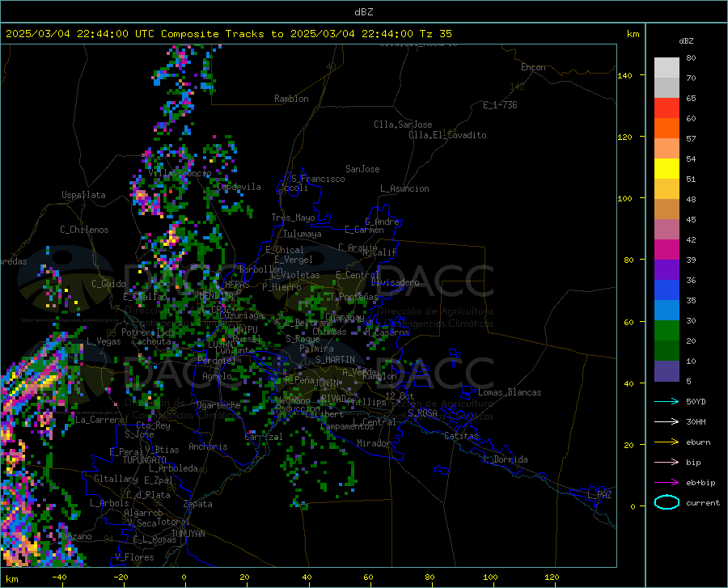728x588 pixels.
Task: Click the L_PAZ label at right
Action: [x=599, y=495]
